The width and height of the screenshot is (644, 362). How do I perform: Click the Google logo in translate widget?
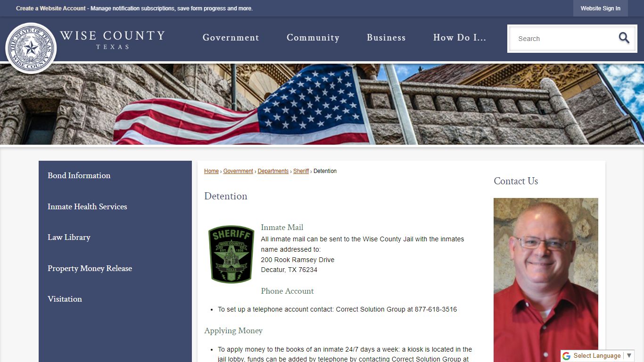pyautogui.click(x=566, y=356)
